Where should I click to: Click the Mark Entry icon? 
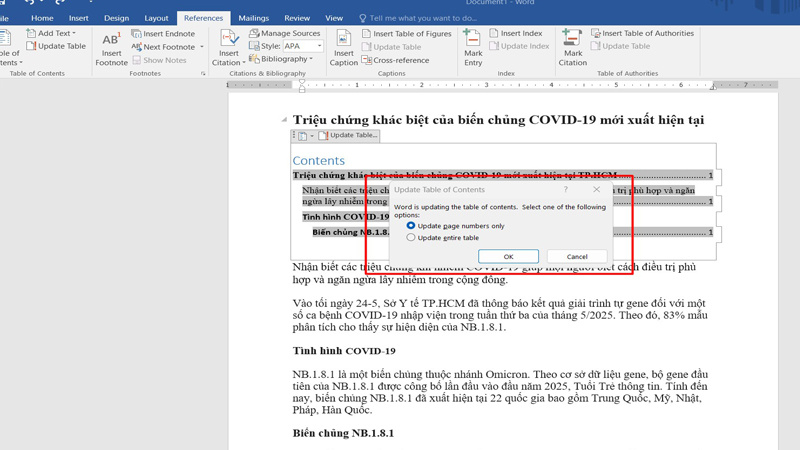(x=471, y=38)
